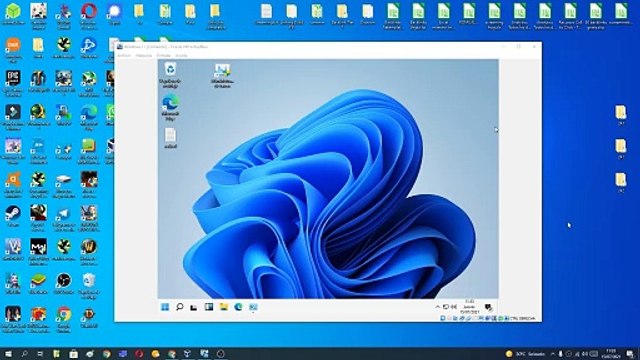The image size is (640, 360).
Task: Open the weather widget on the host taskbar
Action: tap(525, 354)
